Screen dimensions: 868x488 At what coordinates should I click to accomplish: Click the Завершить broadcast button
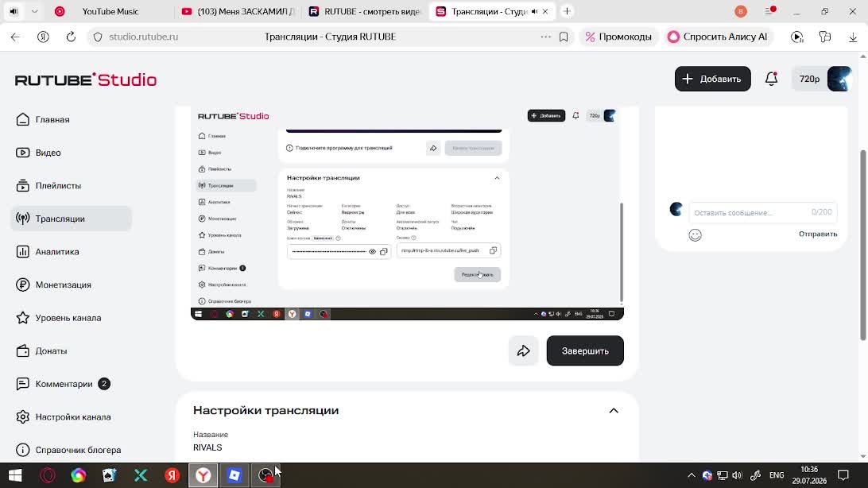tap(584, 351)
